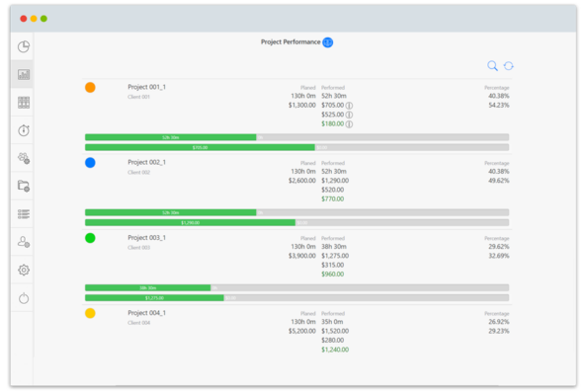Click the green maximize window button
Viewport: 588px width, 392px height.
tap(43, 19)
